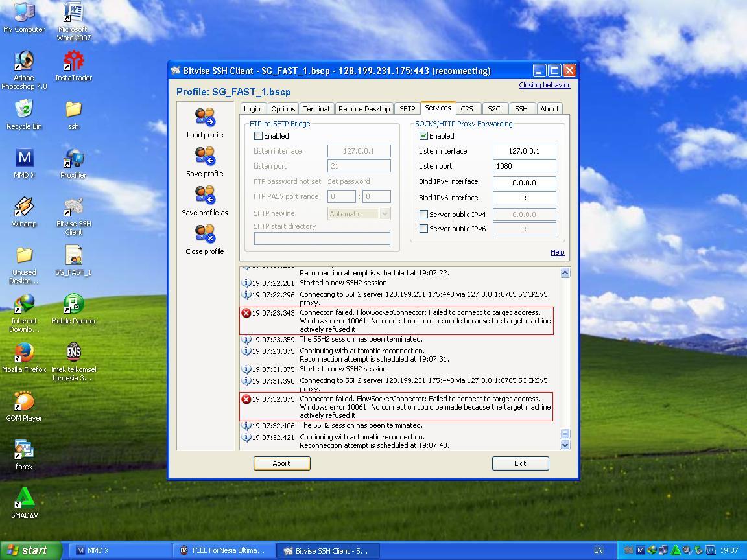
Task: Open the Help link
Action: point(558,252)
